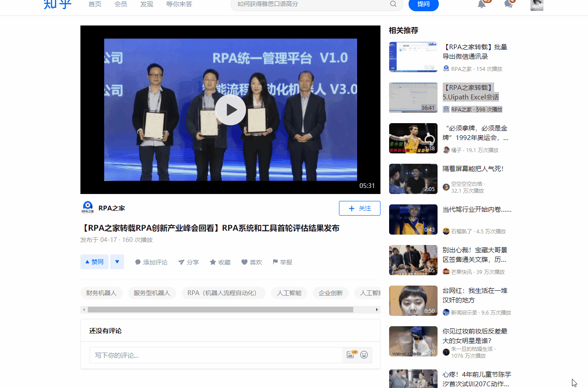Select the 企业创新 topic tag

point(331,293)
